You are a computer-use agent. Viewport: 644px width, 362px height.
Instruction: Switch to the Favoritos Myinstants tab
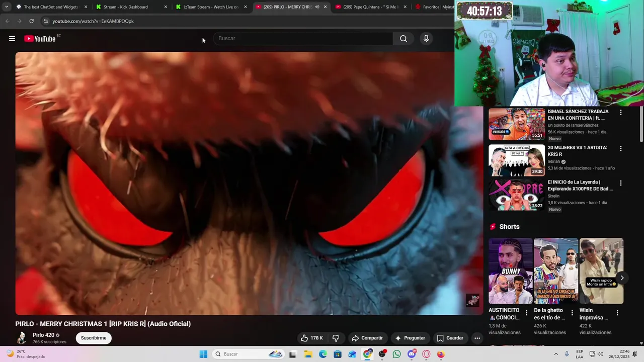pyautogui.click(x=434, y=7)
